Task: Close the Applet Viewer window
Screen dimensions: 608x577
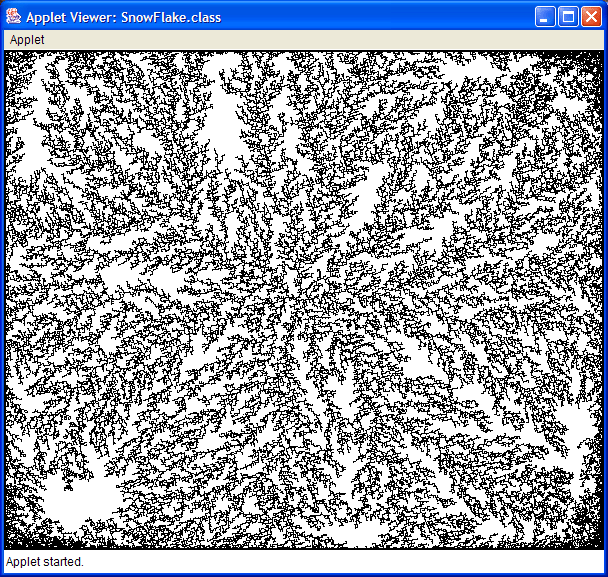Action: (591, 17)
